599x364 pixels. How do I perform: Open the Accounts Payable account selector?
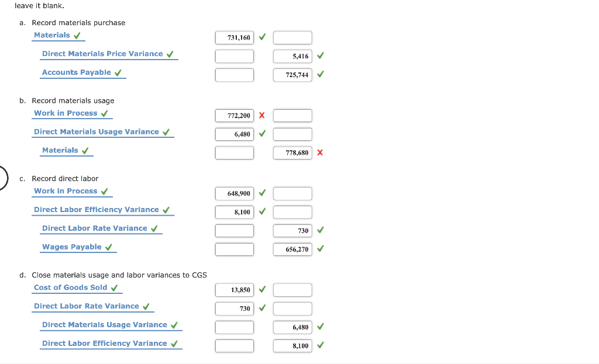(x=76, y=72)
